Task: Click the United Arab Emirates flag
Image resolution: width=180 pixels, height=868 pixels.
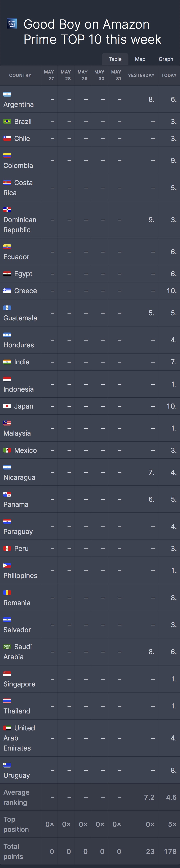Action: (7, 728)
